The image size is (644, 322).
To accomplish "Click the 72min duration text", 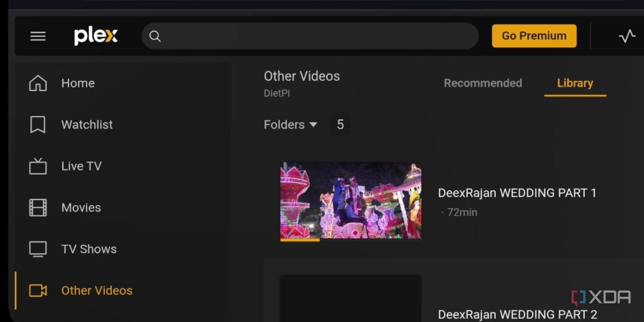I will tap(462, 212).
